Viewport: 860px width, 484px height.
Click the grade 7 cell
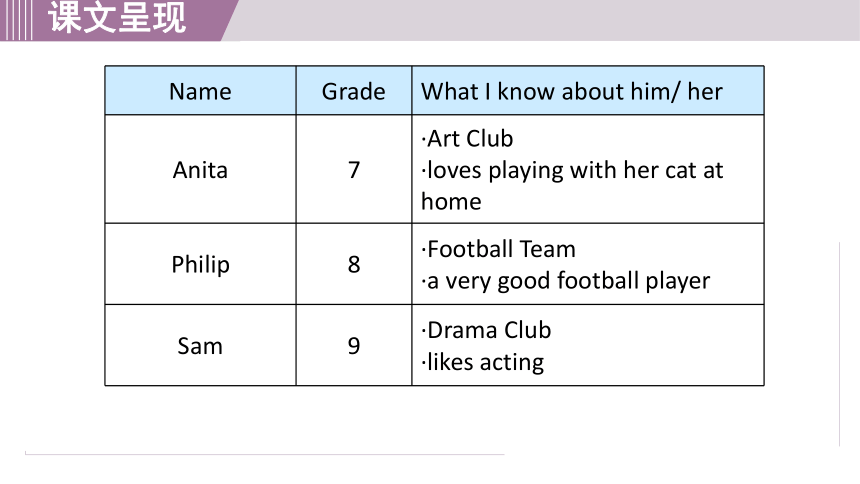tap(354, 170)
